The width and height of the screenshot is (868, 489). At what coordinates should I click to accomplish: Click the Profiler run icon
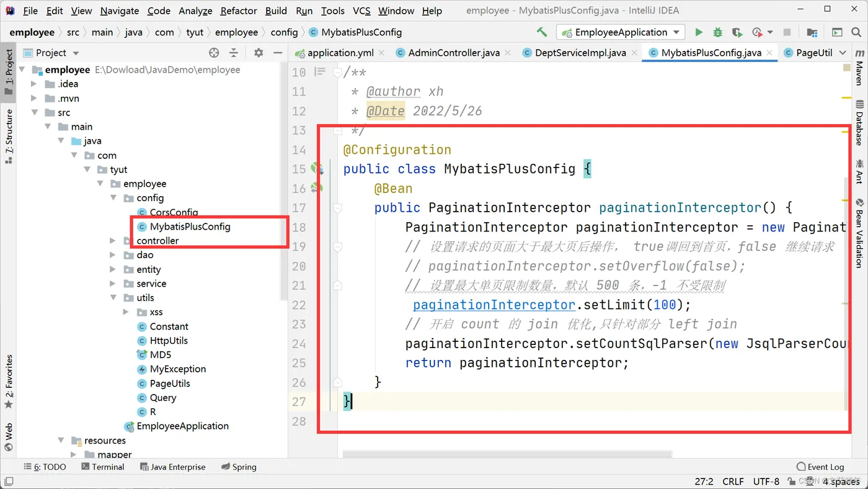pos(757,32)
